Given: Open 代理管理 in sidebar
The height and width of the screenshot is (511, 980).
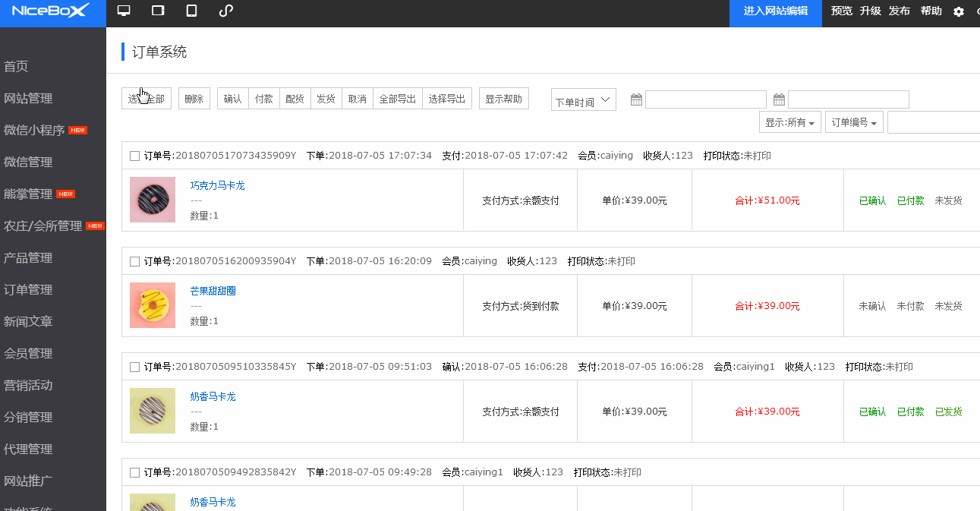Looking at the screenshot, I should coord(28,449).
